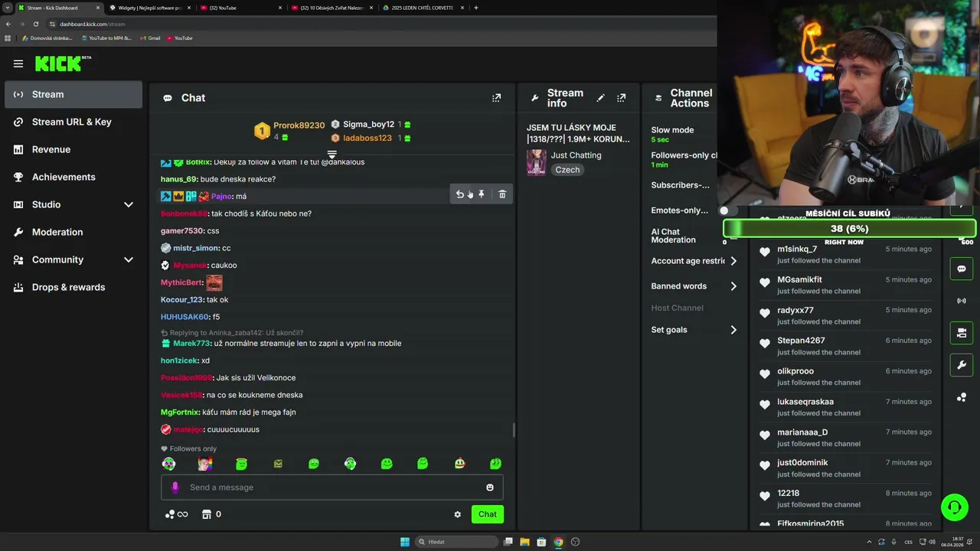This screenshot has height=551, width=980.
Task: Insert the angel halo green emote
Action: [x=241, y=464]
